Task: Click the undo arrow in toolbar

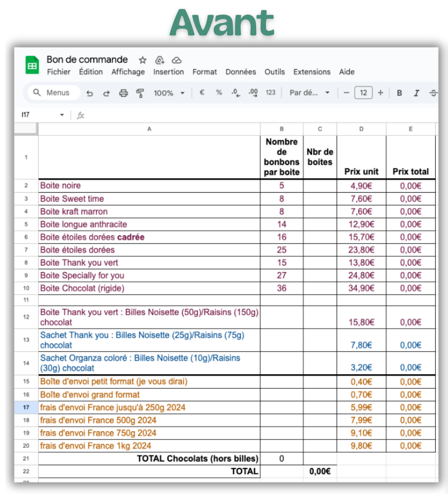Action: [89, 93]
